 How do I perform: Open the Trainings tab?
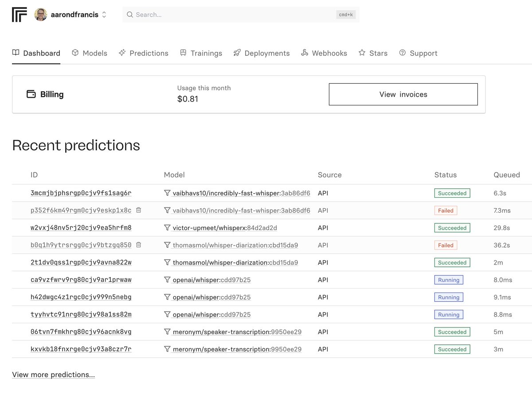(x=201, y=53)
